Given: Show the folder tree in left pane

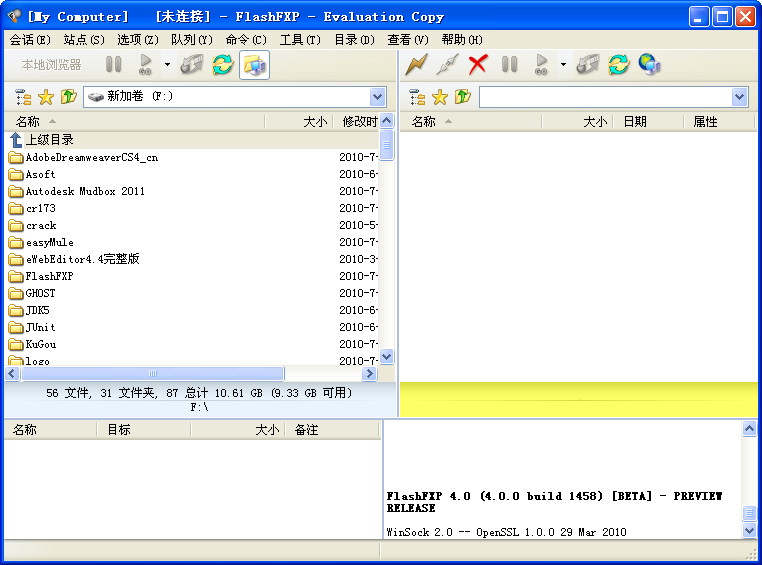Looking at the screenshot, I should (23, 97).
